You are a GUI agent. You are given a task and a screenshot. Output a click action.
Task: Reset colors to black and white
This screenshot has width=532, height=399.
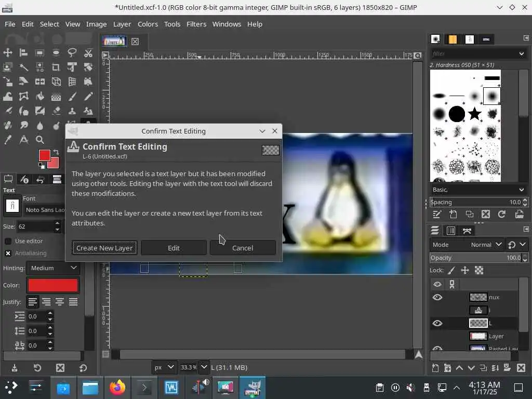click(42, 166)
